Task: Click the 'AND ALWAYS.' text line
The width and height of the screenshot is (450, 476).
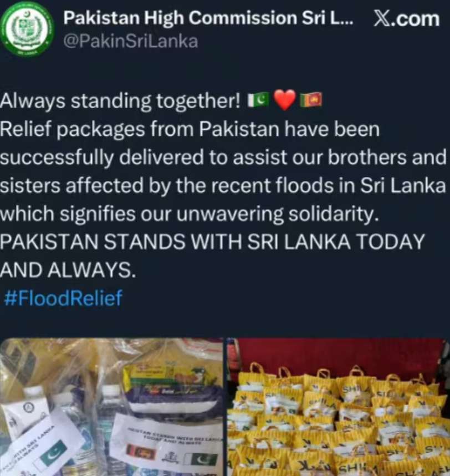Action: 68,270
